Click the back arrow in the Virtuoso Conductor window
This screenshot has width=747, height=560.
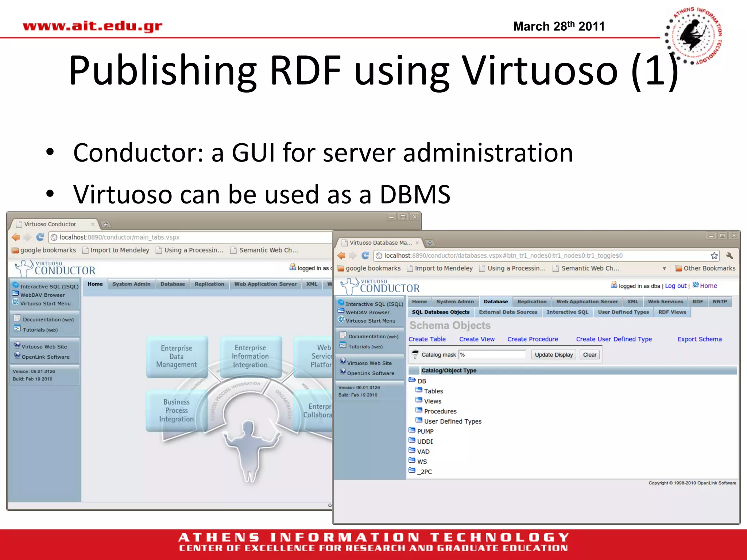pyautogui.click(x=16, y=237)
